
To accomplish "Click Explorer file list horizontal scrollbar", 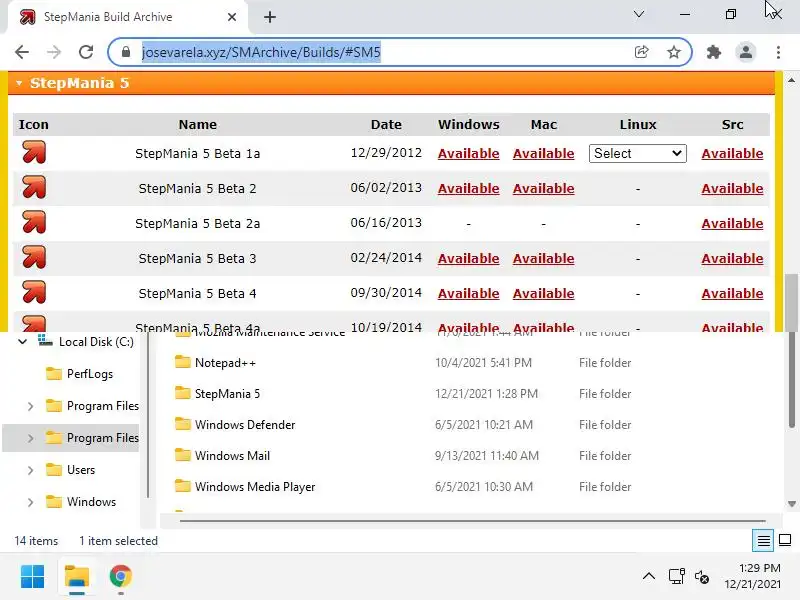I will [x=472, y=521].
